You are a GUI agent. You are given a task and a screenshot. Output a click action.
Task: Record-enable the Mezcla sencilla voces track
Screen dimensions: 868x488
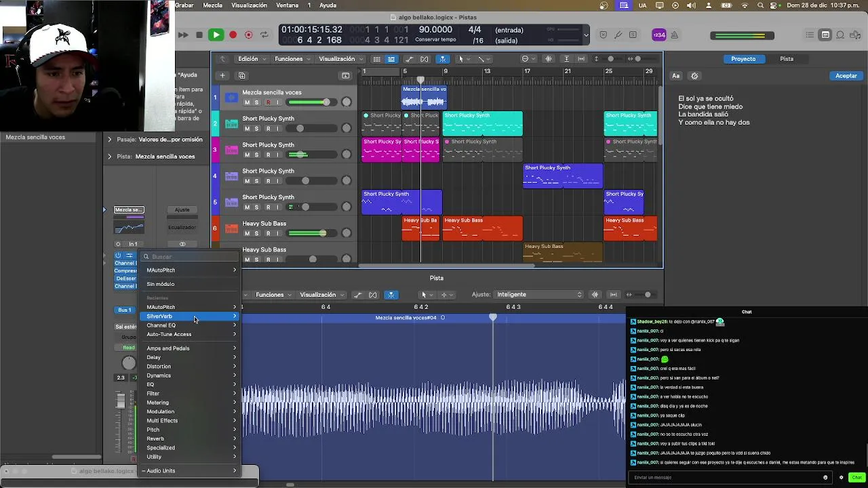coord(268,102)
